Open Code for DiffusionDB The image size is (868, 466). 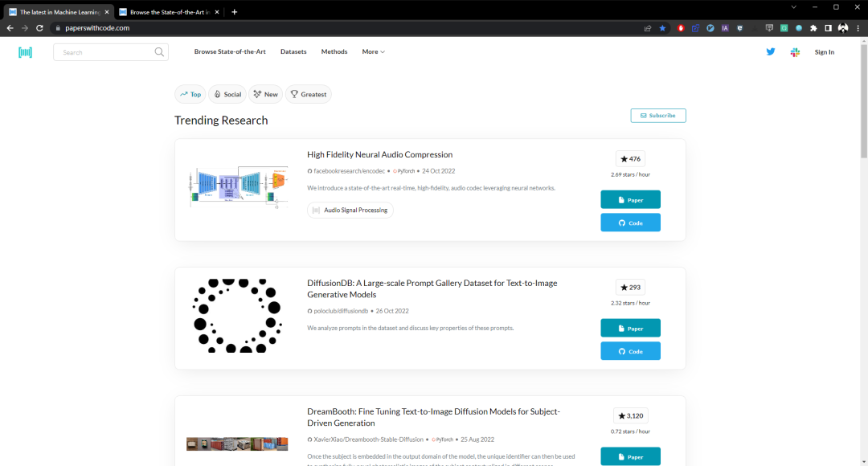click(x=631, y=351)
